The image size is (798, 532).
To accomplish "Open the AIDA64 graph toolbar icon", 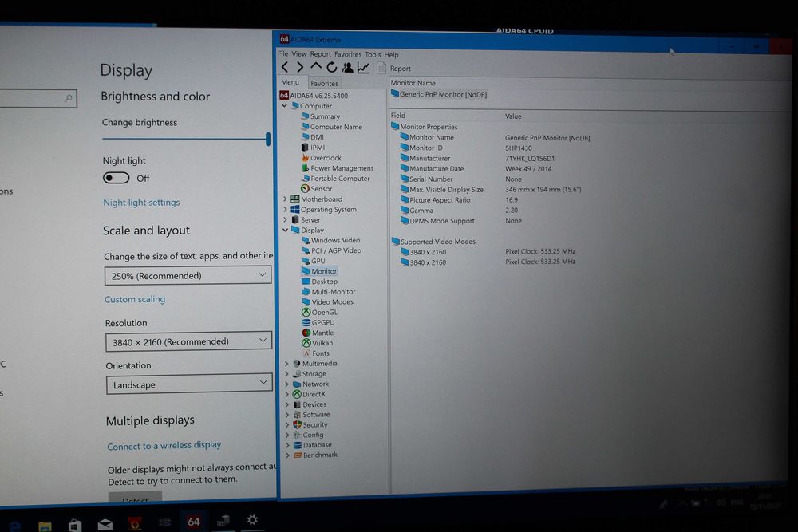I will tap(363, 67).
